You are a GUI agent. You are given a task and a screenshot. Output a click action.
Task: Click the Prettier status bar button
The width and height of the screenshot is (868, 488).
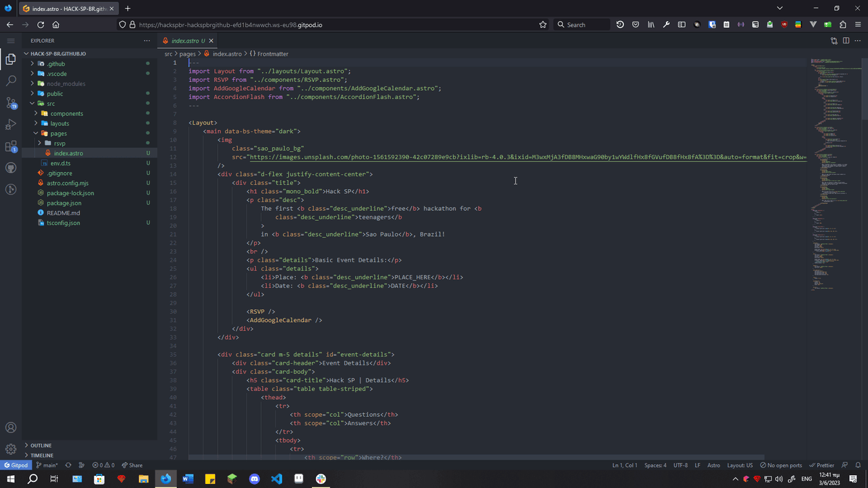(822, 466)
